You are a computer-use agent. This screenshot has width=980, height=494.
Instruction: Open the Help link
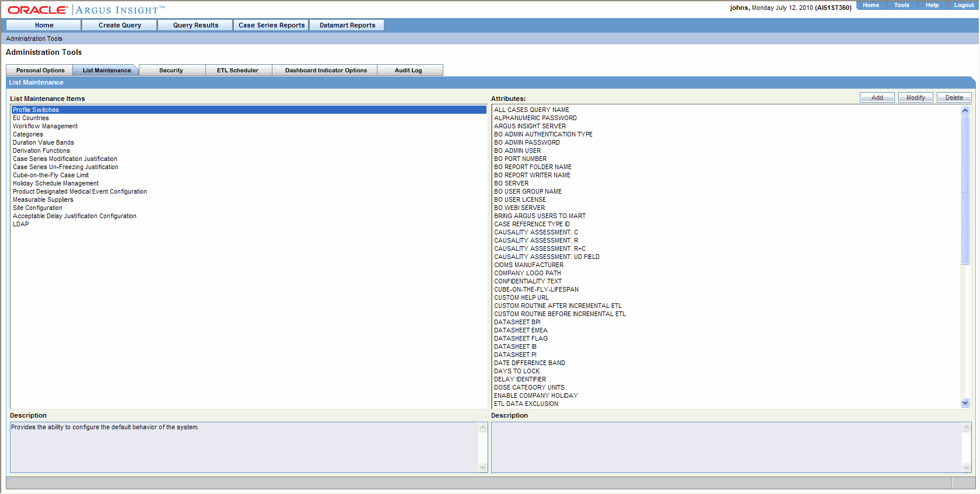(932, 5)
